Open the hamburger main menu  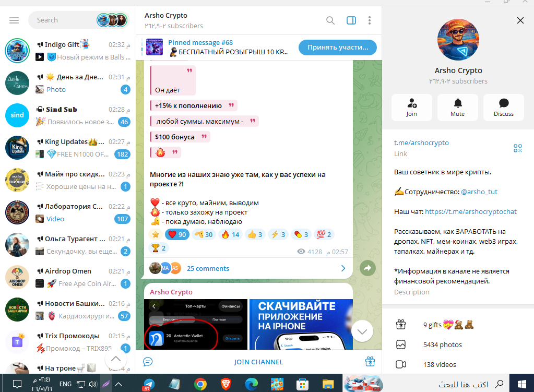14,20
